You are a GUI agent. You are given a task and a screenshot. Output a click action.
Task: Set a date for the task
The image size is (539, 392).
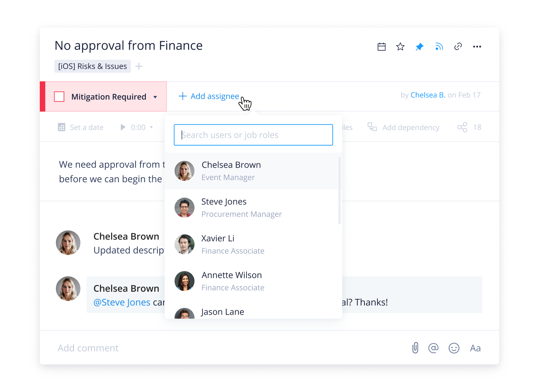tap(81, 127)
